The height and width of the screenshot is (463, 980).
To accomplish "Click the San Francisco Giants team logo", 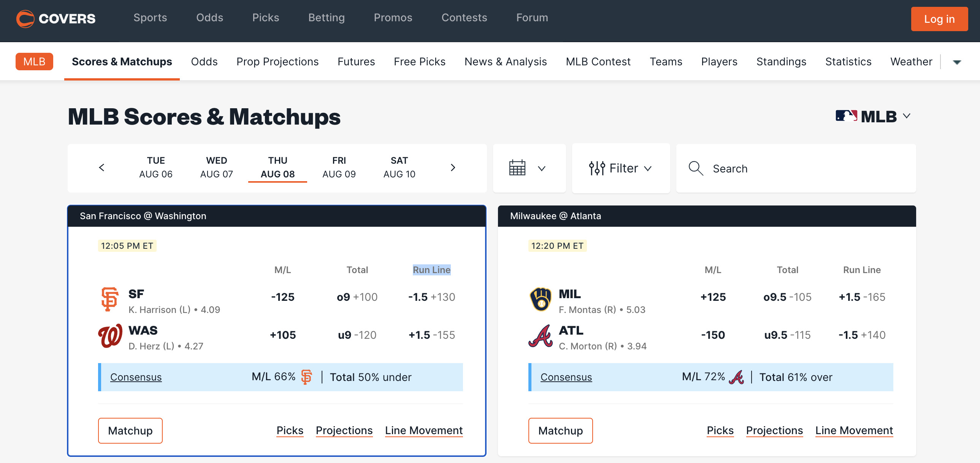I will tap(109, 299).
